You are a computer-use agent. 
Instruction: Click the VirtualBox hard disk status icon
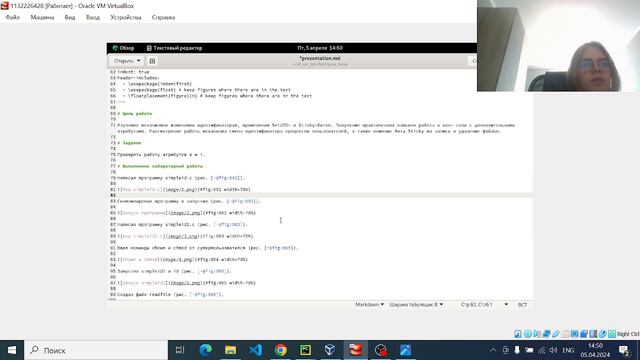point(518,334)
